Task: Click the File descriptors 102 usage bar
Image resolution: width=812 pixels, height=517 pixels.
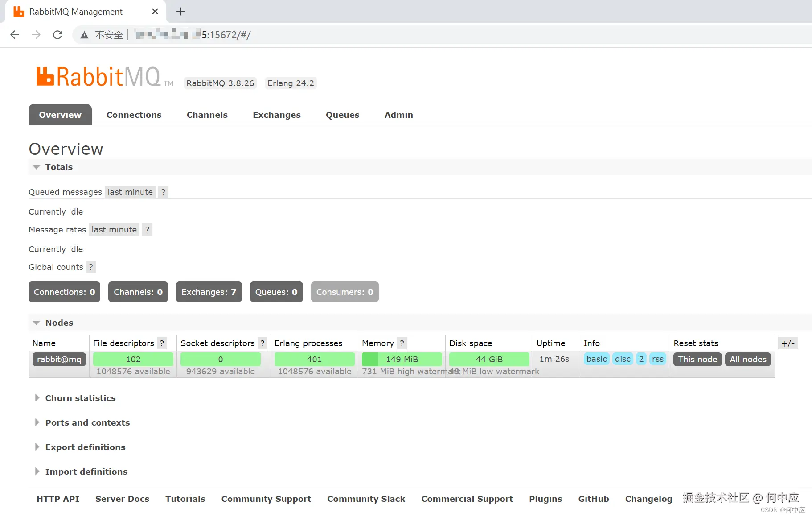Action: (x=133, y=360)
